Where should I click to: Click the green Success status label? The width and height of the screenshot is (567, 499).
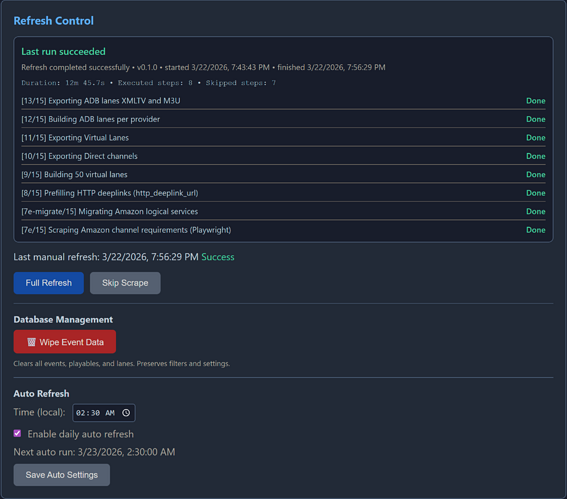pos(218,257)
